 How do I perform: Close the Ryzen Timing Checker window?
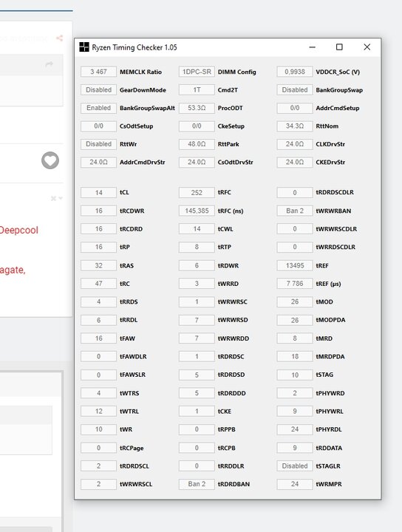pos(367,47)
